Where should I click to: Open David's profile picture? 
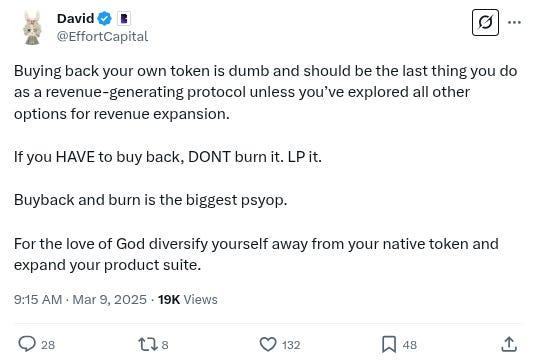pyautogui.click(x=32, y=27)
